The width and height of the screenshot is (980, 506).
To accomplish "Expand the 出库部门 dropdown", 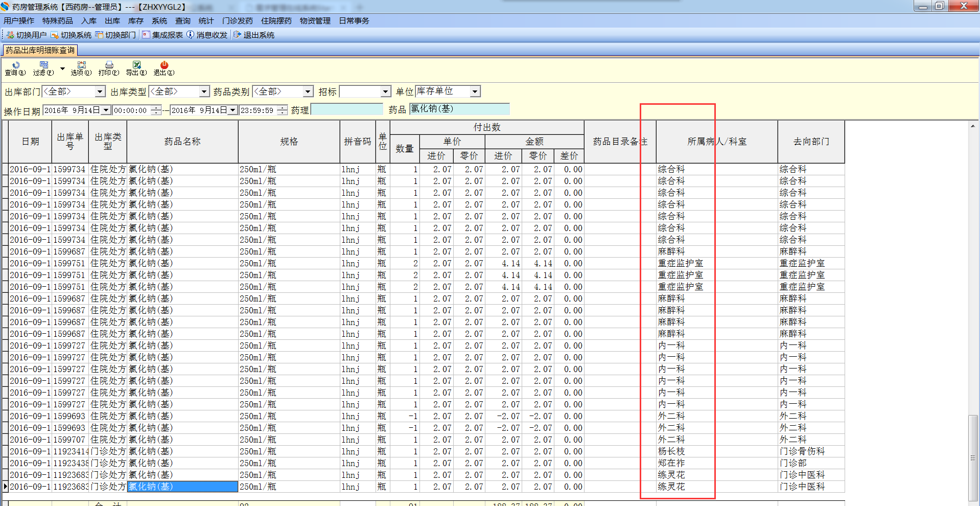I will pyautogui.click(x=100, y=92).
